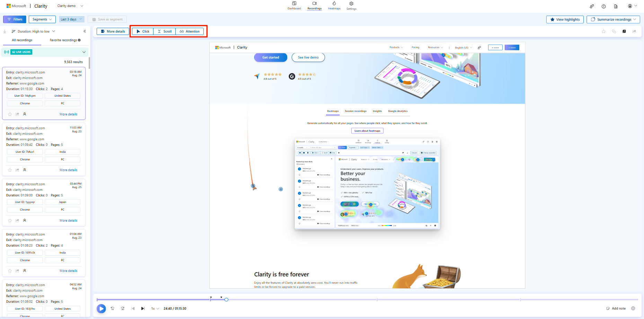
Task: Go to the Dashboard tab
Action: pyautogui.click(x=294, y=6)
